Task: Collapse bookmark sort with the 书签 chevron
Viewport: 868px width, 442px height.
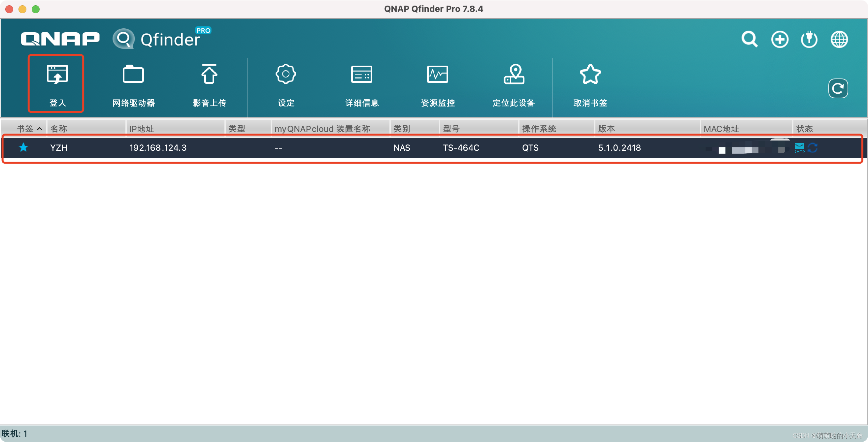Action: 40,128
